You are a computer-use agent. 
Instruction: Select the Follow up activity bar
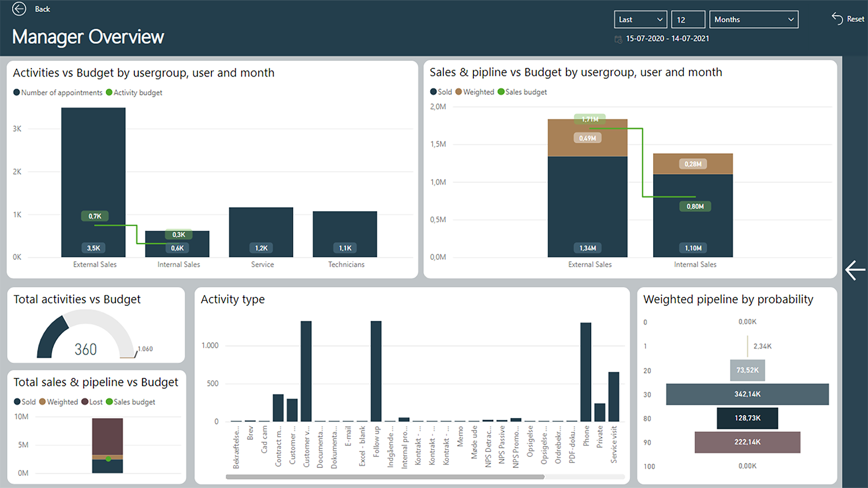tap(376, 371)
